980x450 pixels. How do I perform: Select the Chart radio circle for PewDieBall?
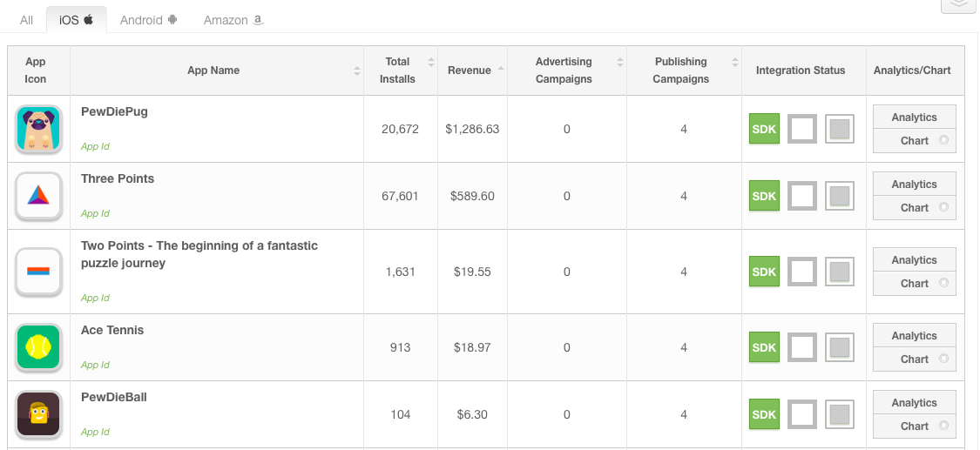[943, 426]
